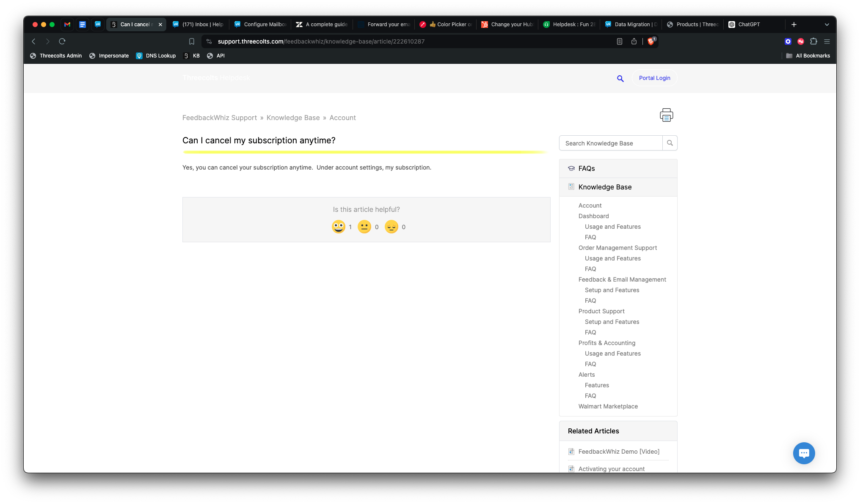The height and width of the screenshot is (504, 860).
Task: Click the Threecolts Helpdesk header title
Action: [x=216, y=78]
